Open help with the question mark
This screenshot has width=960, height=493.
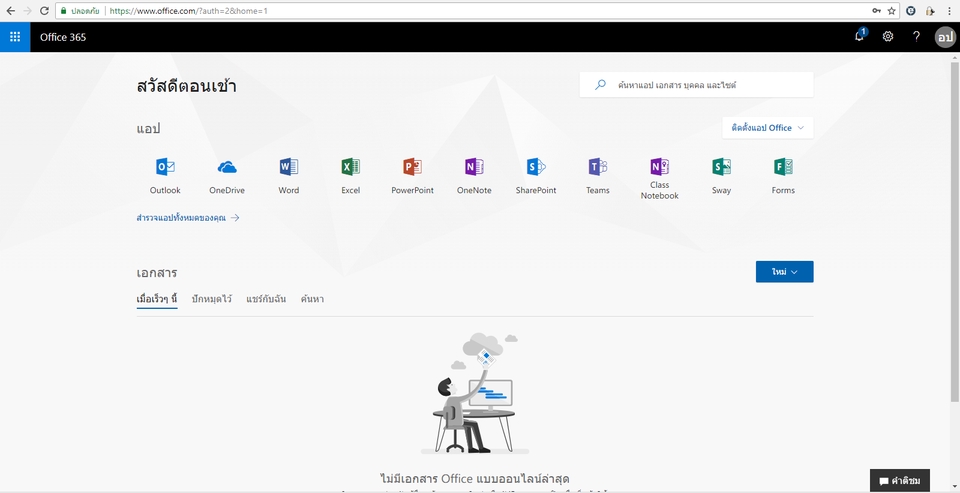916,37
